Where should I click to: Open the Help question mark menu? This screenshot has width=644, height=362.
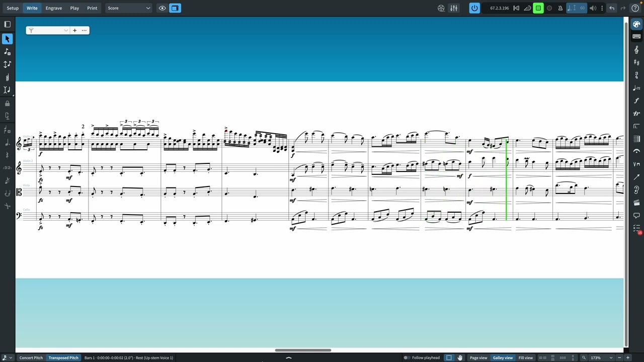click(x=635, y=8)
